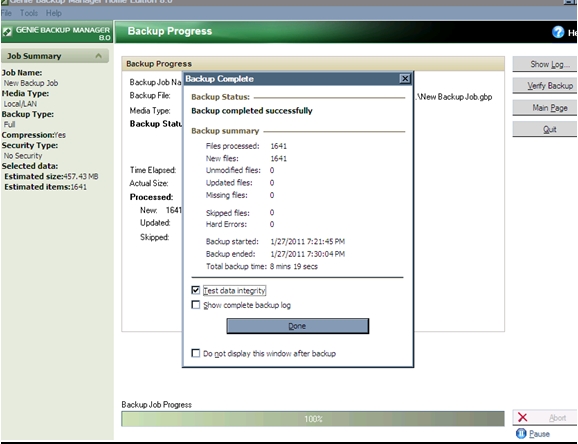Click the 'New Backup Job.gbp' file path

pyautogui.click(x=455, y=97)
